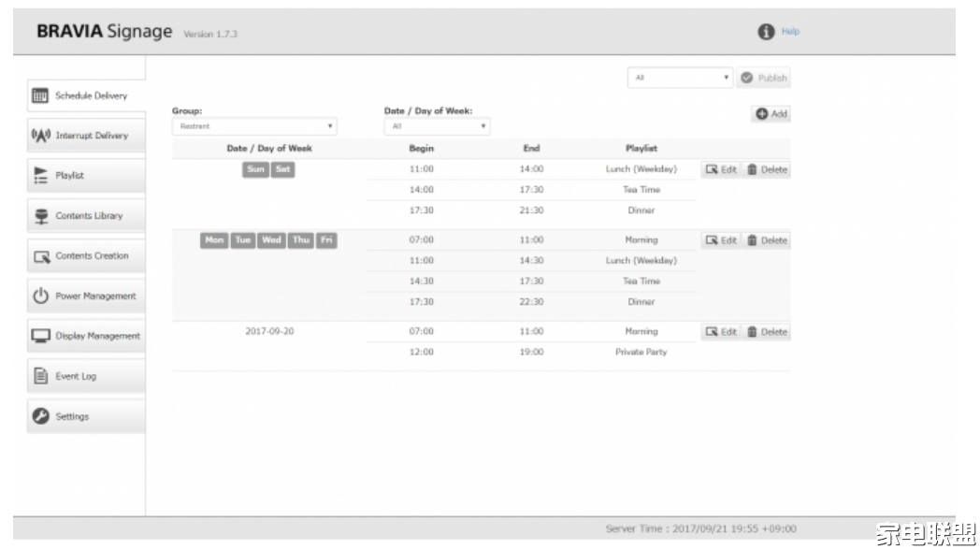
Task: Click the Contents Library icon
Action: pyautogui.click(x=40, y=215)
